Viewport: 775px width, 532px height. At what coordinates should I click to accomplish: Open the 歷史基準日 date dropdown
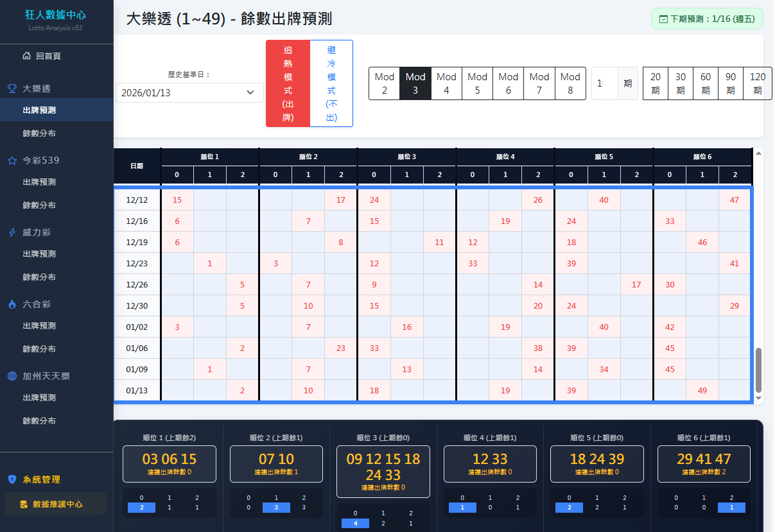point(189,93)
